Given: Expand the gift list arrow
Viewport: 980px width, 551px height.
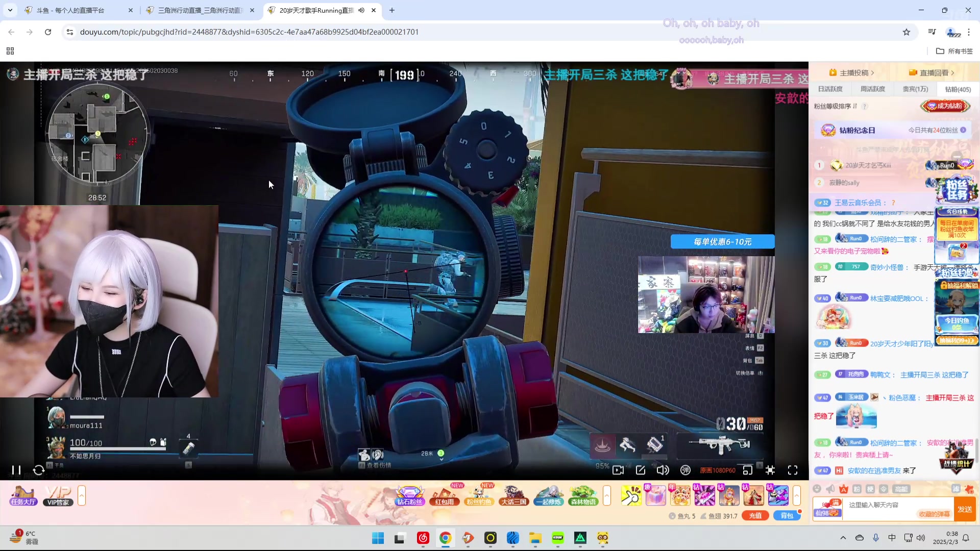Looking at the screenshot, I should tap(796, 495).
